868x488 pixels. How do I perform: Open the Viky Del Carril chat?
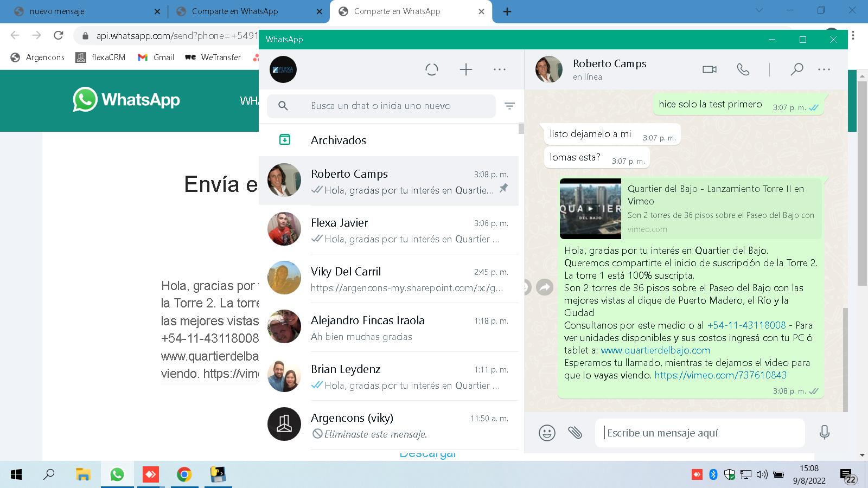point(388,279)
